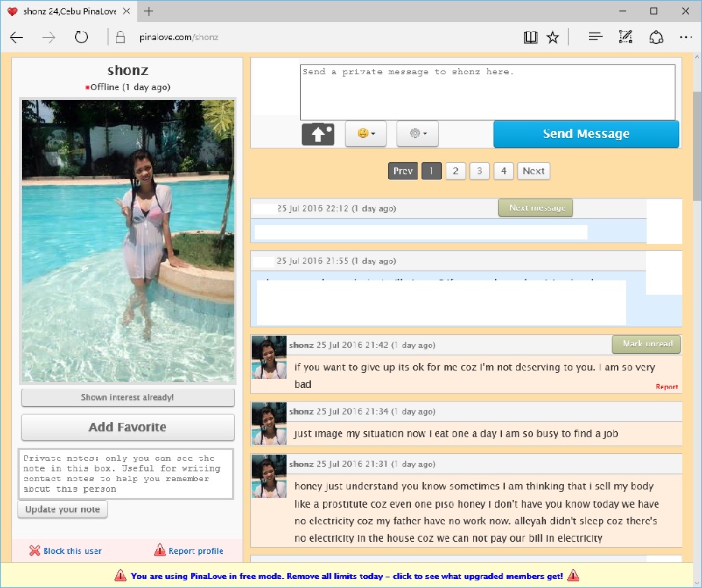702x588 pixels.
Task: Click the browser refresh icon
Action: pos(81,37)
